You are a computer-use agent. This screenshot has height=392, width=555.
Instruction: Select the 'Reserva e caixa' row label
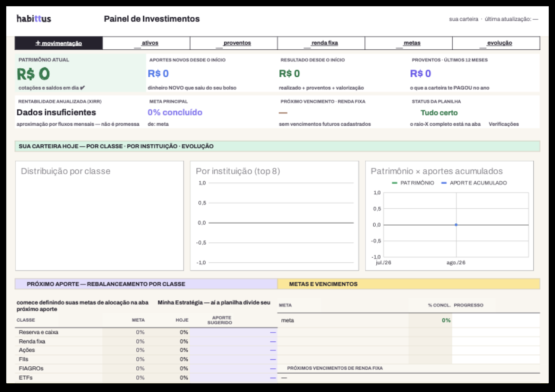click(x=39, y=332)
